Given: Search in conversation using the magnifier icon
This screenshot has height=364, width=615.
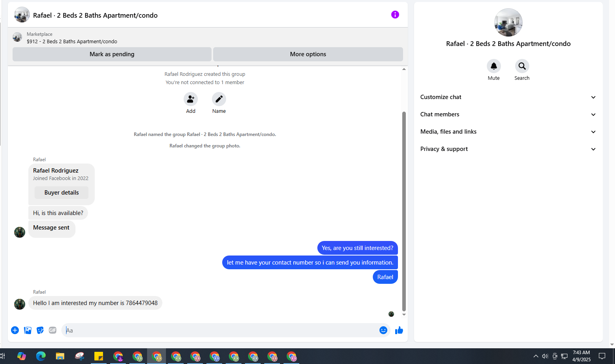Looking at the screenshot, I should coord(522,66).
